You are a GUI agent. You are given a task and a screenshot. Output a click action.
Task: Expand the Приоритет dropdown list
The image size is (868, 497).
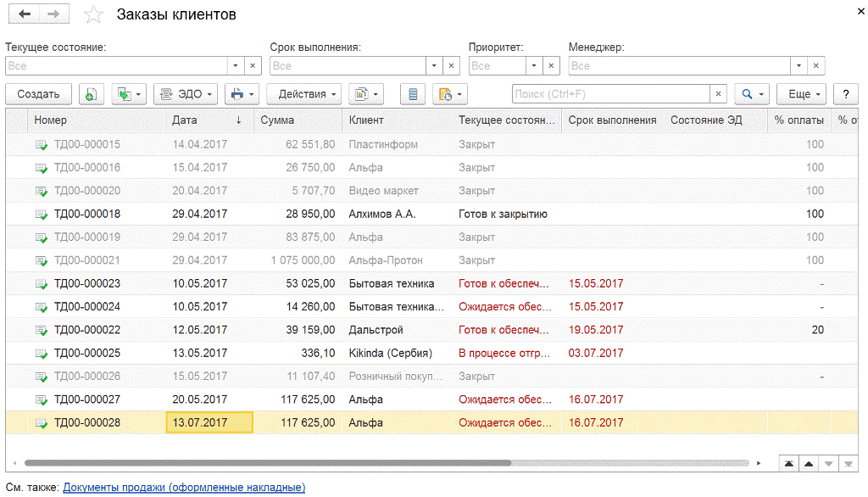(x=536, y=65)
